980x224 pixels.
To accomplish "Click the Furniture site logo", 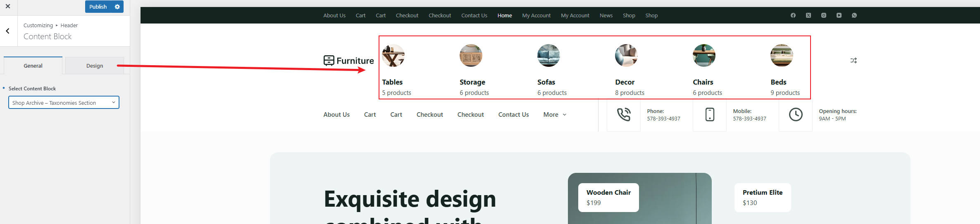I will [x=348, y=61].
